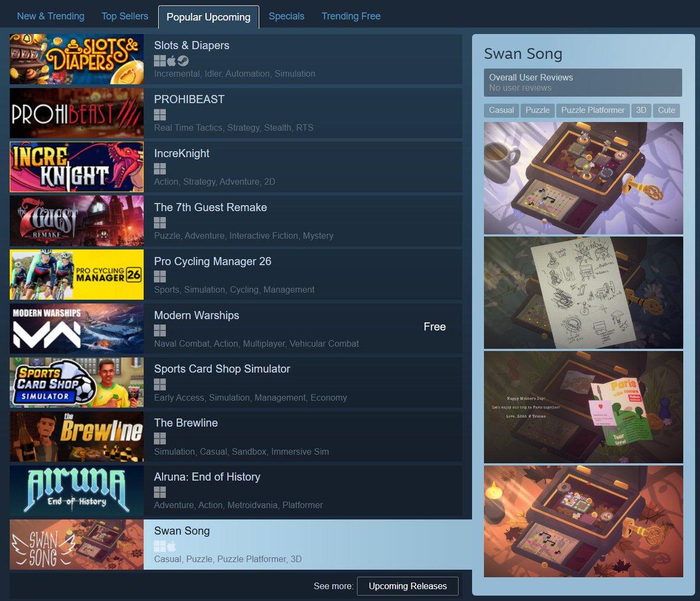Click the Free price on Modern Warships

pyautogui.click(x=435, y=327)
